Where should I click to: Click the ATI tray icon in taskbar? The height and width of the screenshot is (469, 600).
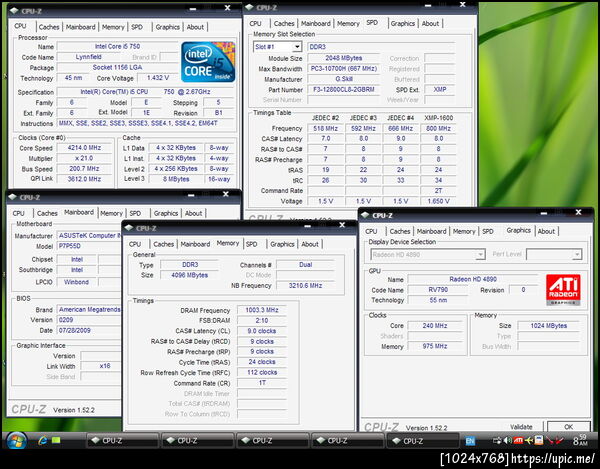(518, 440)
